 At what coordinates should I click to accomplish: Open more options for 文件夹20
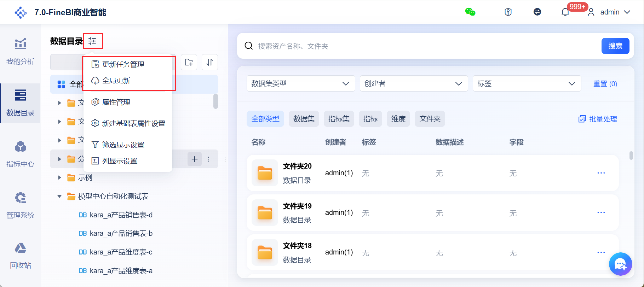coord(601,173)
